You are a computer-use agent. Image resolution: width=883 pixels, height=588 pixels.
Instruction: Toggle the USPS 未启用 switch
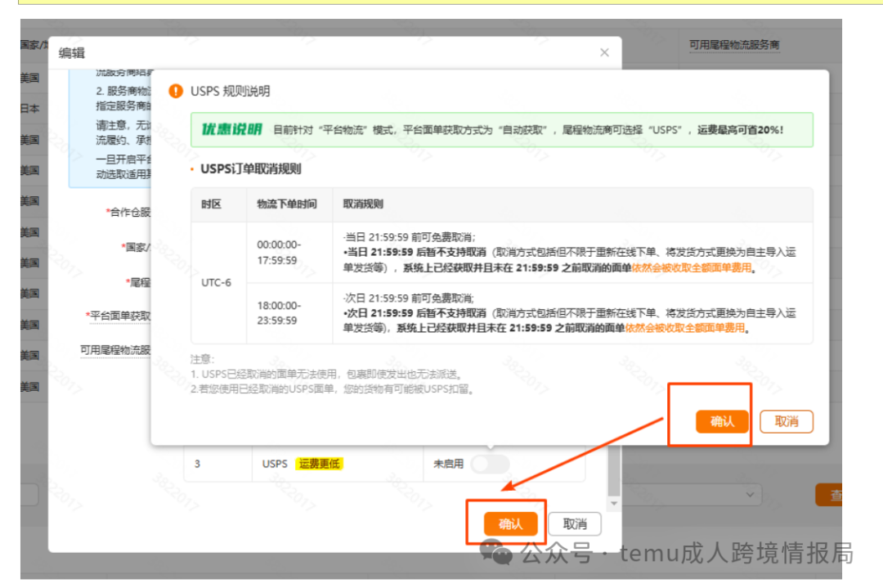pos(490,464)
